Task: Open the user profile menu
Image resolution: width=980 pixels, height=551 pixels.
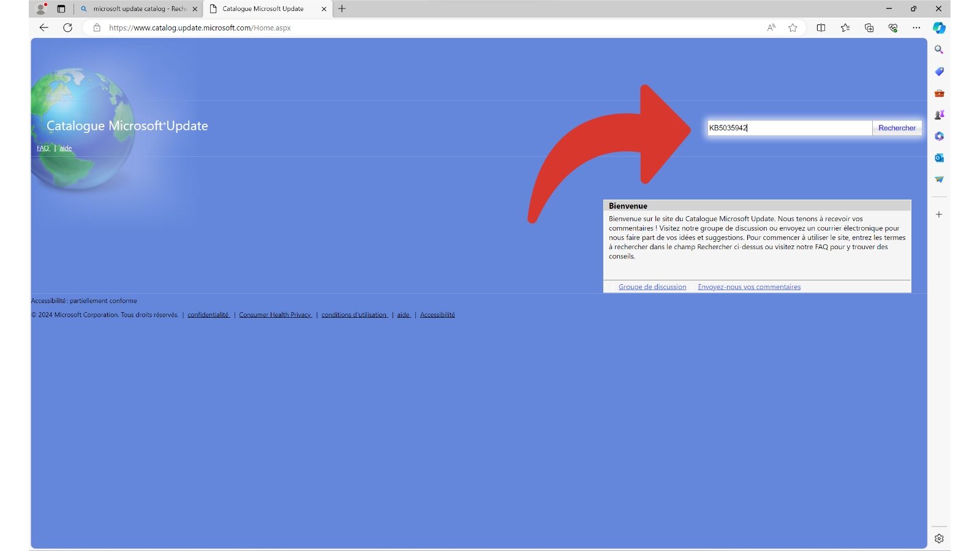Action: 41,9
